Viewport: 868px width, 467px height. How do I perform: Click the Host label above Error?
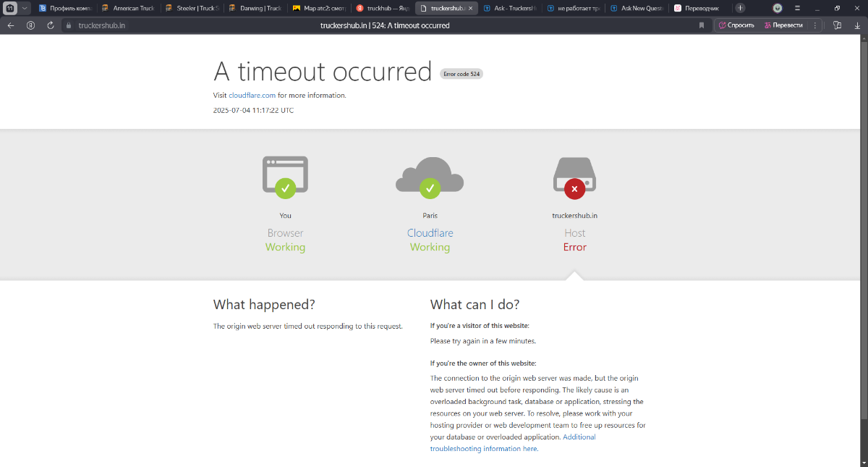tap(574, 233)
